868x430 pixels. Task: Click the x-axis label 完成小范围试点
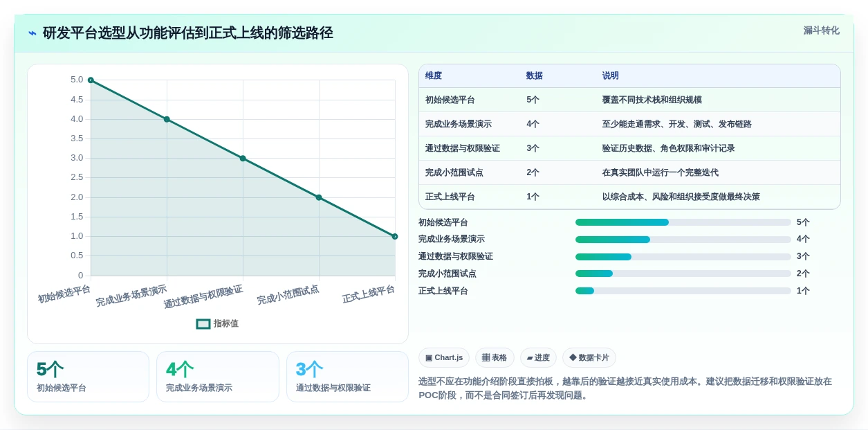288,295
